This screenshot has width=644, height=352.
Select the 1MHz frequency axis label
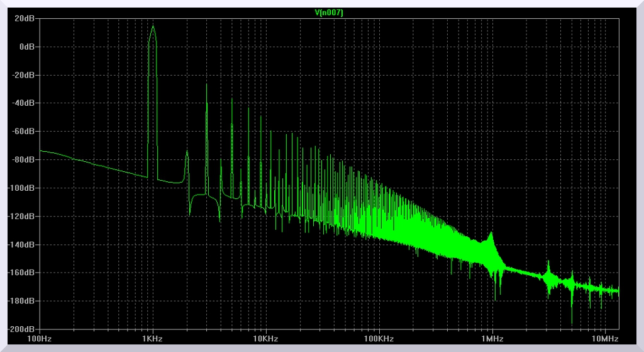492,338
